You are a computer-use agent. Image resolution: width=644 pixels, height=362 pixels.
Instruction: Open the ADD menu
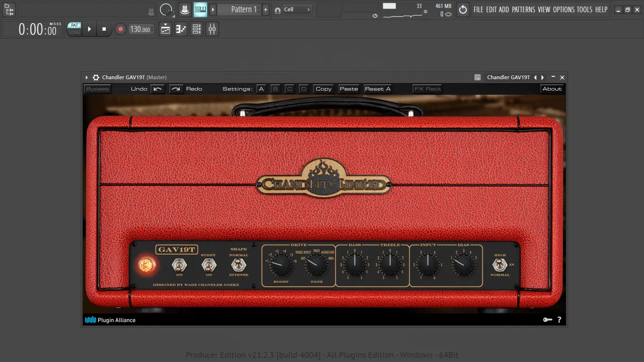pyautogui.click(x=504, y=9)
